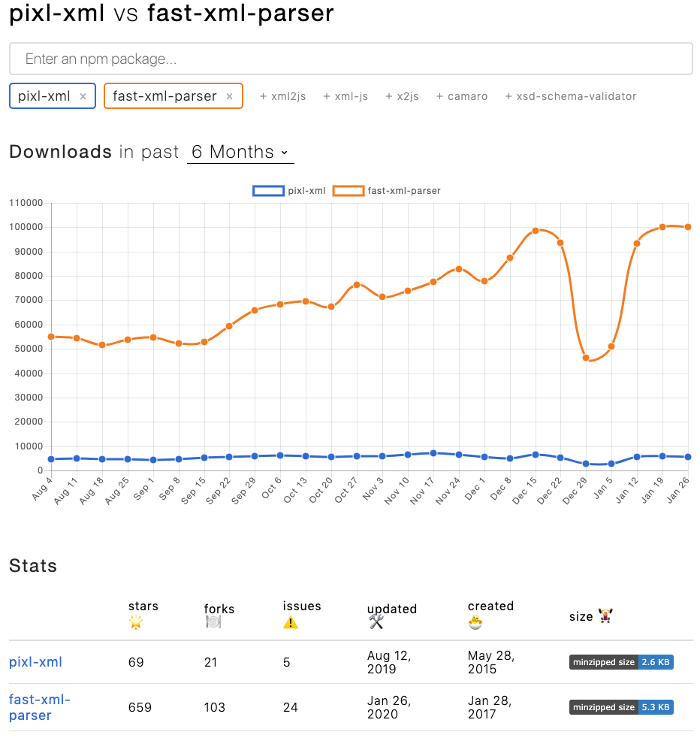Click the Dec 29 orange data point
The width and height of the screenshot is (700, 741).
pyautogui.click(x=586, y=358)
